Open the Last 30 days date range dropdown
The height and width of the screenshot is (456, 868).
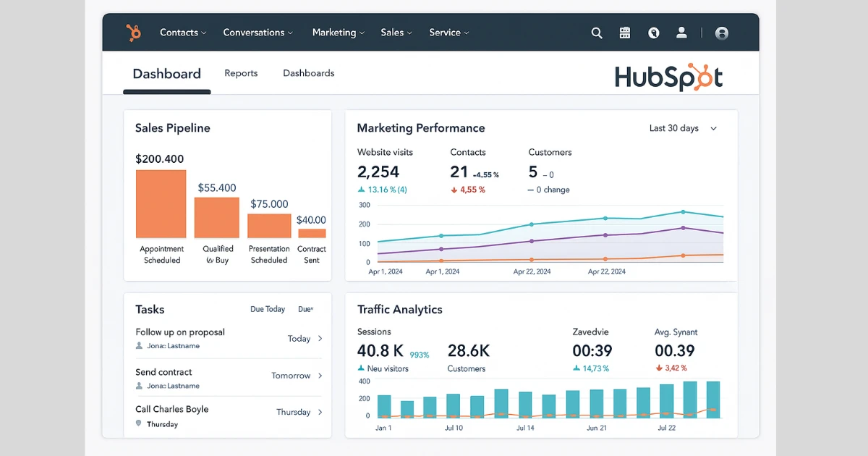point(683,128)
